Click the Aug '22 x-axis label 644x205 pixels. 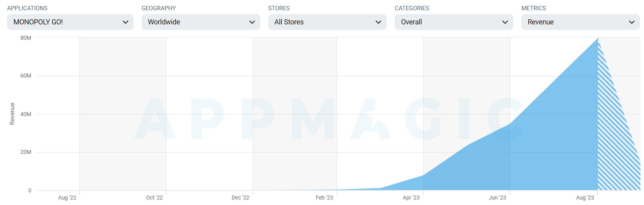click(x=67, y=198)
